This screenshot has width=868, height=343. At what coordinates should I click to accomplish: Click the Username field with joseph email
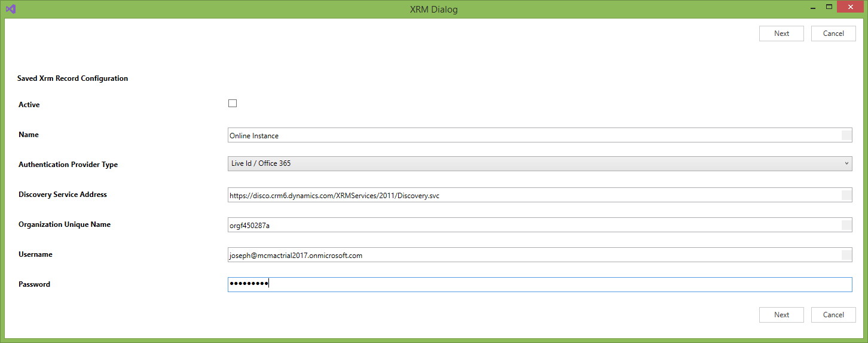click(532, 255)
